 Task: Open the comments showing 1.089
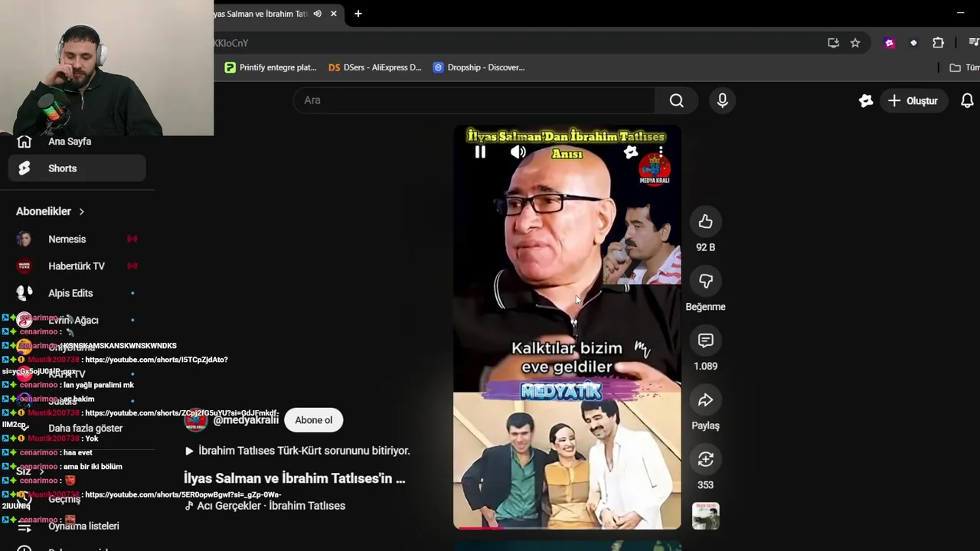point(705,341)
